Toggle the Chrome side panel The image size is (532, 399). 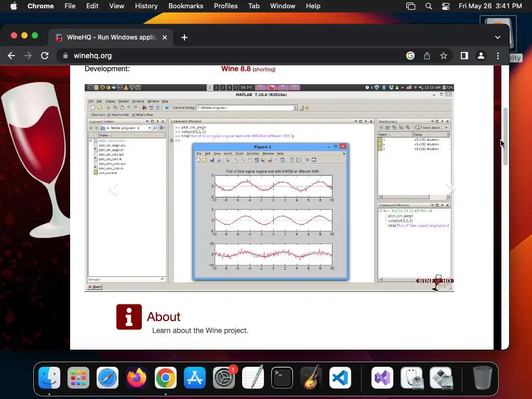coord(464,56)
